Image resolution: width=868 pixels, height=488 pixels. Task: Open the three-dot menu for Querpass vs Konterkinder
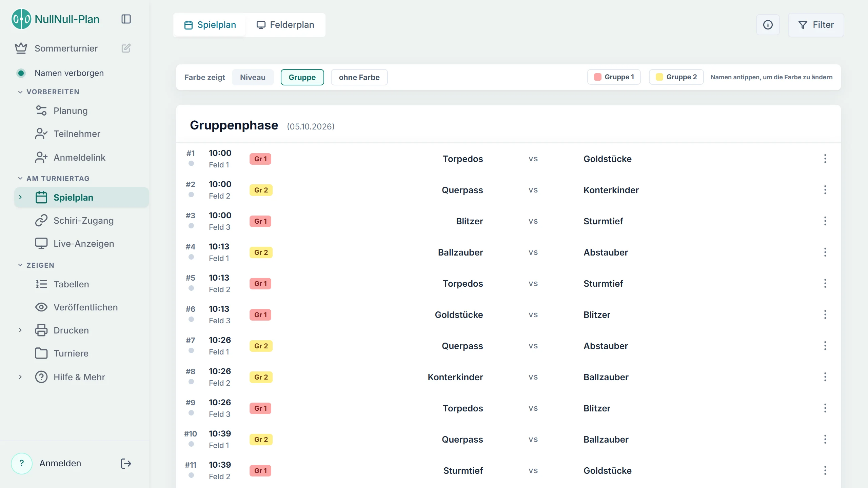[x=825, y=190]
